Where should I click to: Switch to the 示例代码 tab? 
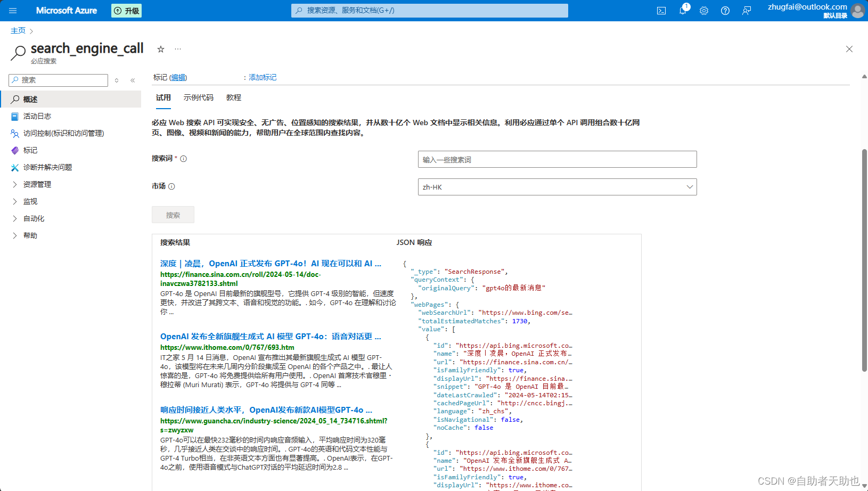coord(199,97)
